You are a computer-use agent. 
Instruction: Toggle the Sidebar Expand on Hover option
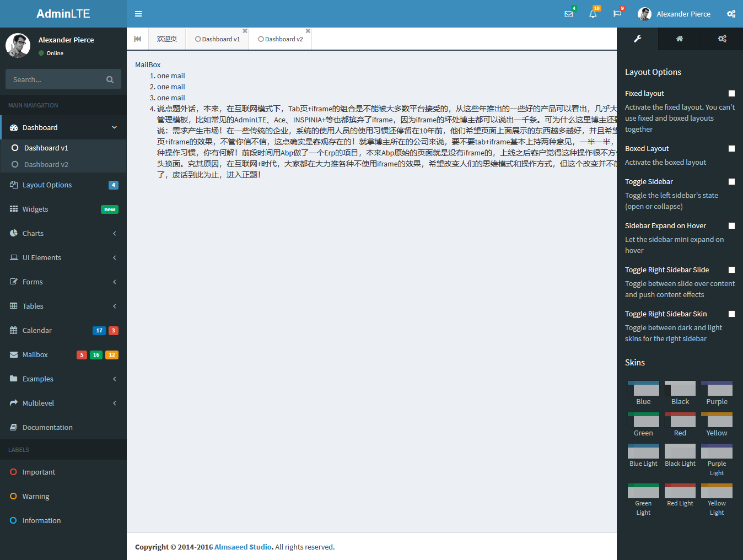731,225
